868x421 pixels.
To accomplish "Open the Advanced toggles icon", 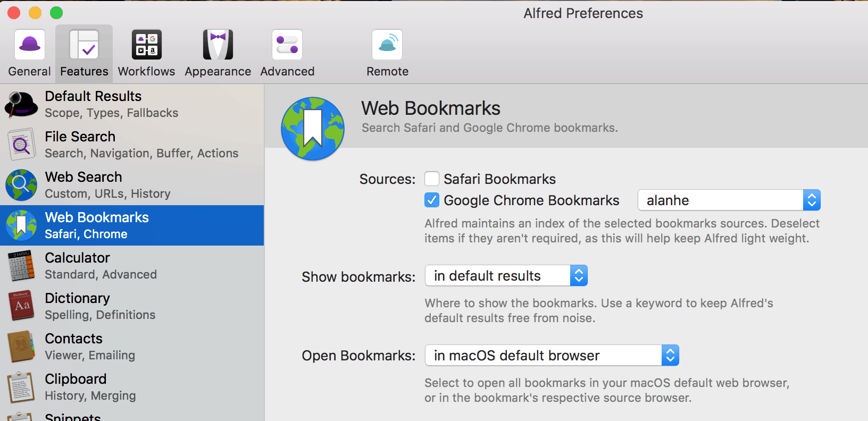I will pyautogui.click(x=287, y=45).
